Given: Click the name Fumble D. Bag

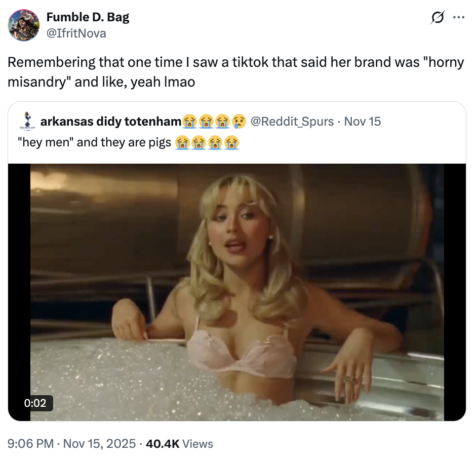Looking at the screenshot, I should [x=87, y=17].
